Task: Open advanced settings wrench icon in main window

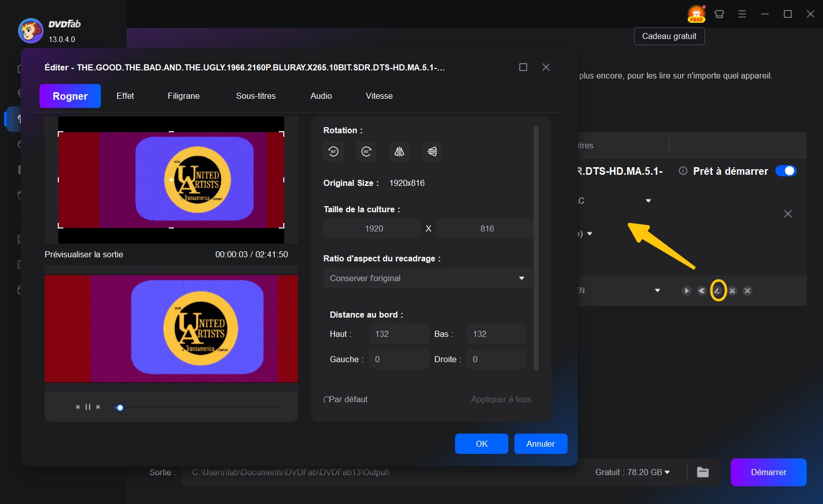Action: (702, 291)
